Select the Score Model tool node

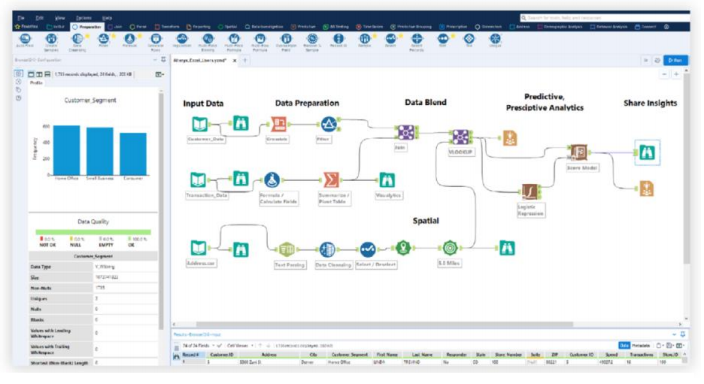tap(579, 152)
